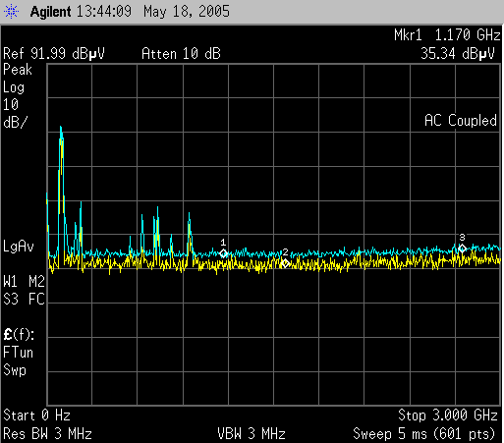Click the AC Coupled indicator
Screen dimensions: 504x443
pos(461,121)
